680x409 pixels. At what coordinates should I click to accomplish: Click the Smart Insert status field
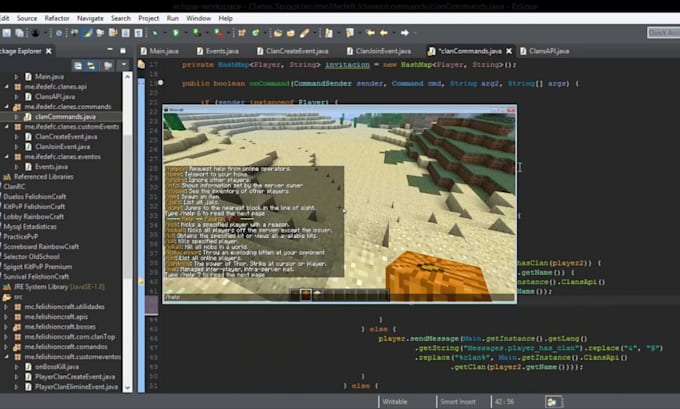tap(458, 402)
